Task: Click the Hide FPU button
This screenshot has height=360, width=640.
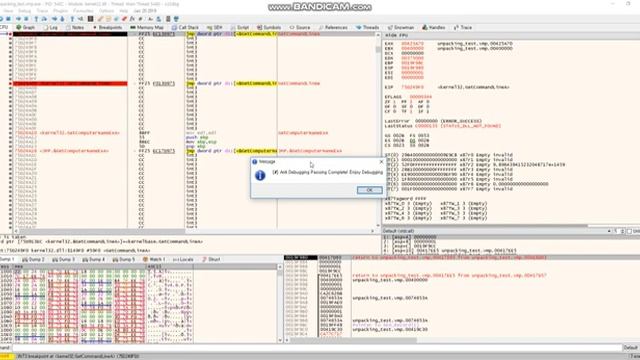Action: click(396, 36)
